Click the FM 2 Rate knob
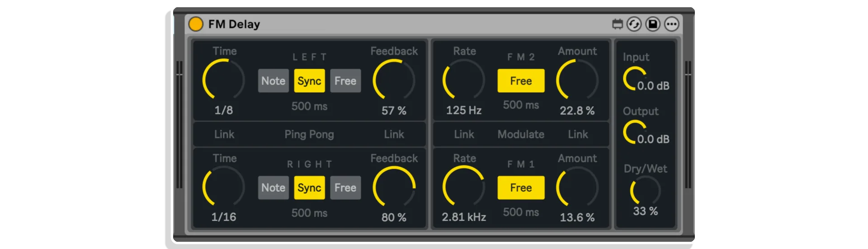868x249 pixels. click(464, 80)
